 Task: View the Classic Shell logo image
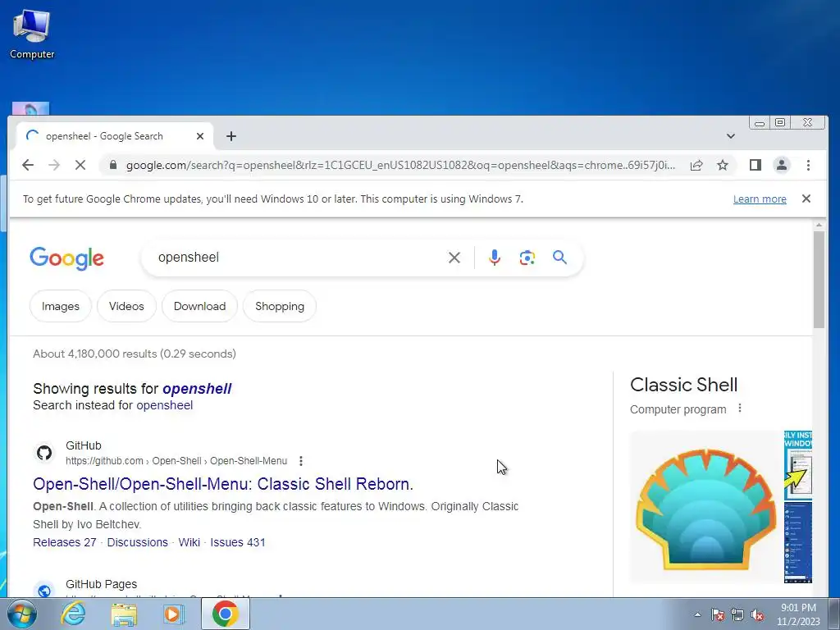click(705, 507)
